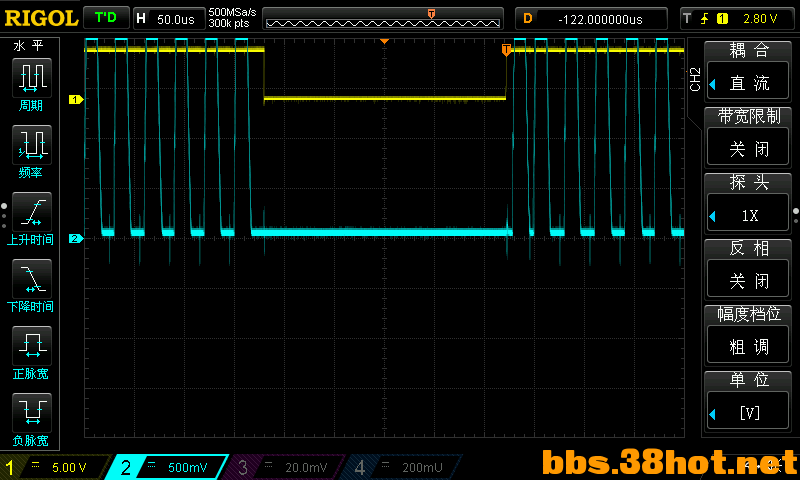Click the channel 1 ground level marker

pos(76,99)
